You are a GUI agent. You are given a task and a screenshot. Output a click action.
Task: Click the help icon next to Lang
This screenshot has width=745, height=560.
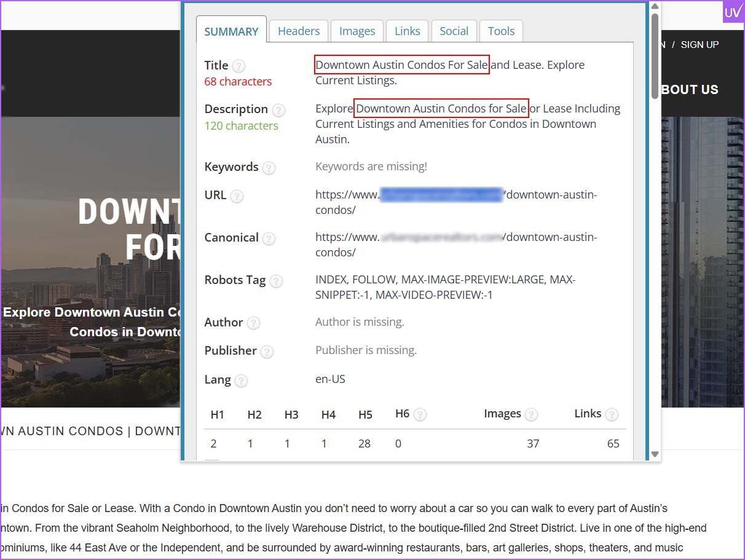click(242, 381)
